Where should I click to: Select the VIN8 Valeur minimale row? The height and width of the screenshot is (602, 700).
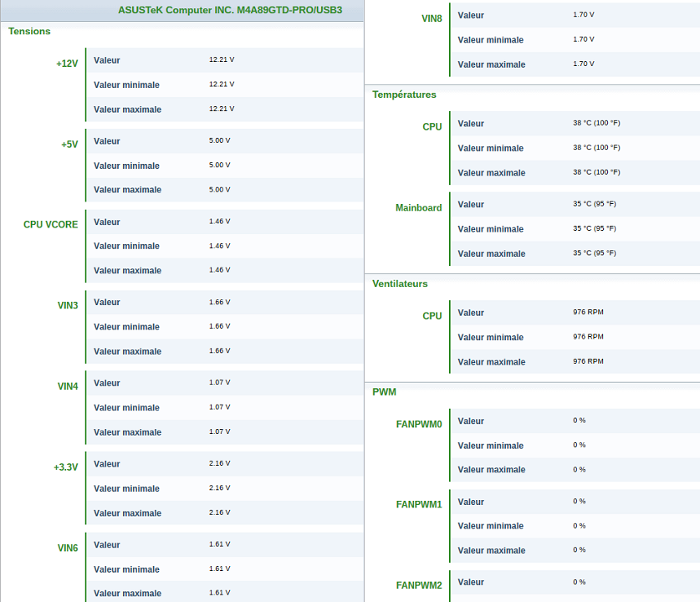click(575, 39)
